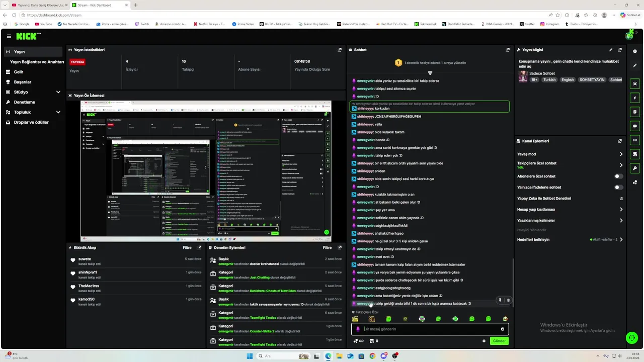This screenshot has width=644, height=362.
Task: Open Yasaklanmış kelimeler options
Action: point(570,220)
